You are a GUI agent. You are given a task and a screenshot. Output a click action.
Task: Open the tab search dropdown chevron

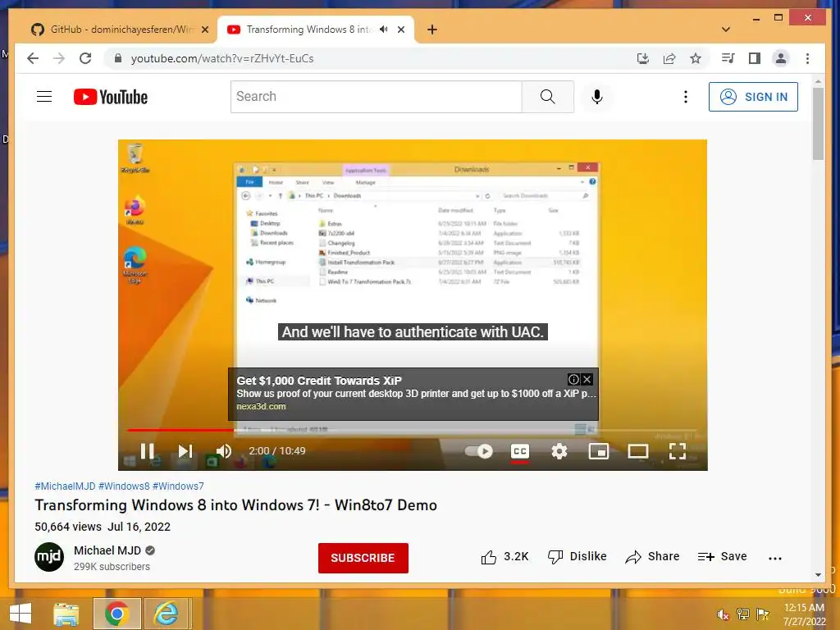click(x=726, y=30)
